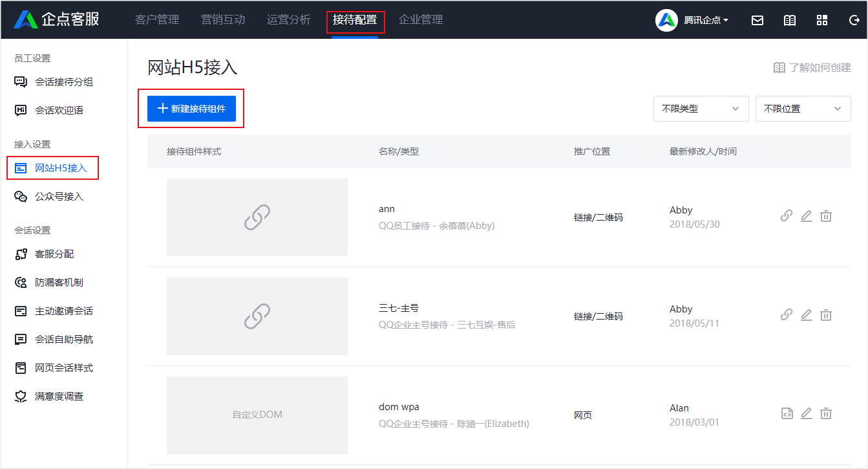
Task: Switch to 运营分析 tab
Action: click(x=289, y=19)
